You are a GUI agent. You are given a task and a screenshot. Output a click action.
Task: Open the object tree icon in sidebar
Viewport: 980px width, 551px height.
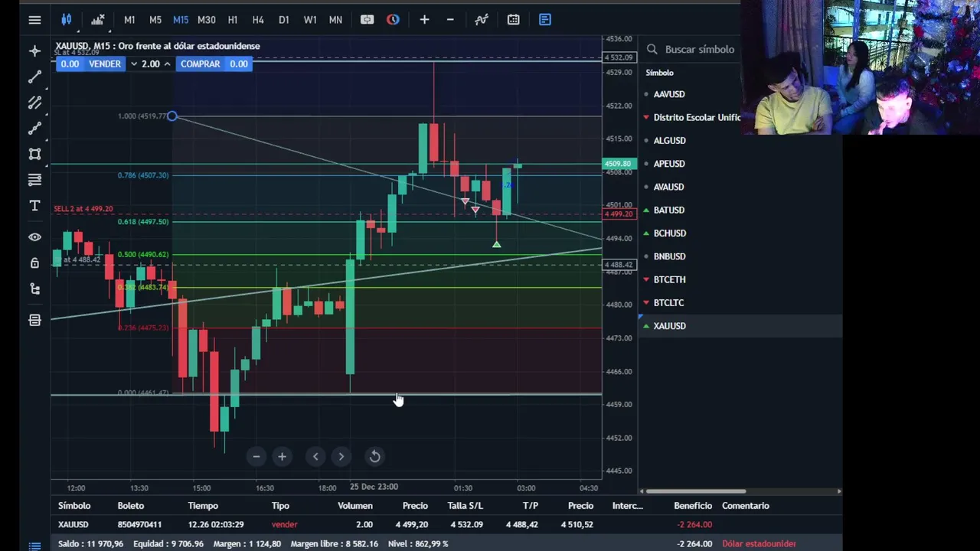point(34,289)
